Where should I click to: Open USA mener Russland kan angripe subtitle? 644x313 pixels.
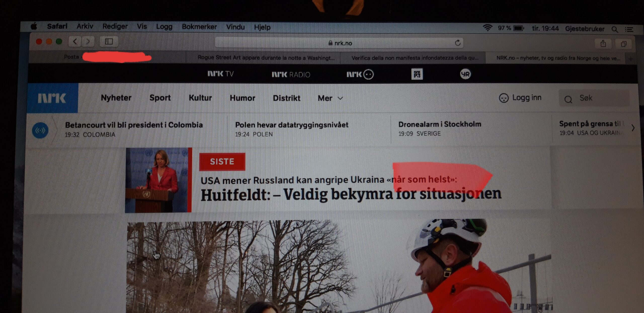point(329,180)
